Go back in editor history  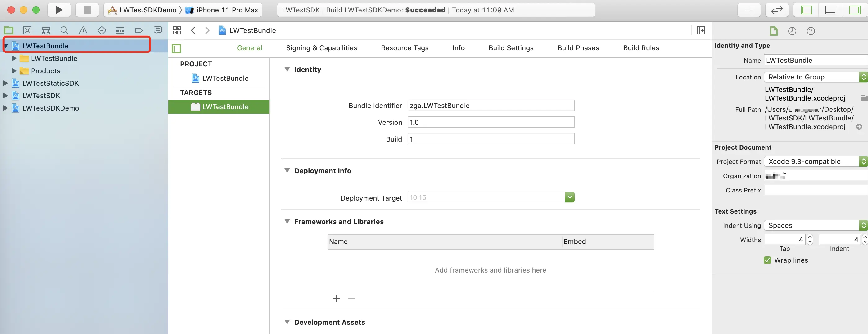[x=193, y=30]
